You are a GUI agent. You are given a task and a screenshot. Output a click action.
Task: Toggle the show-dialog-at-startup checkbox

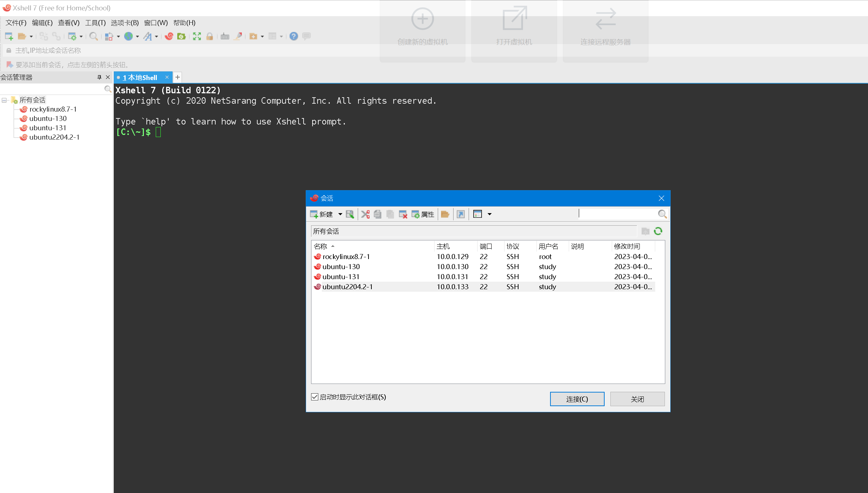coord(315,397)
